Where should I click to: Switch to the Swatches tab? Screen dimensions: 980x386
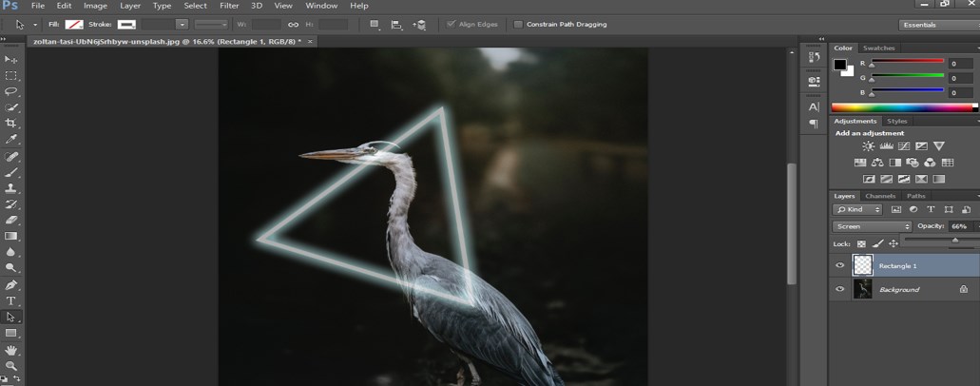click(878, 48)
